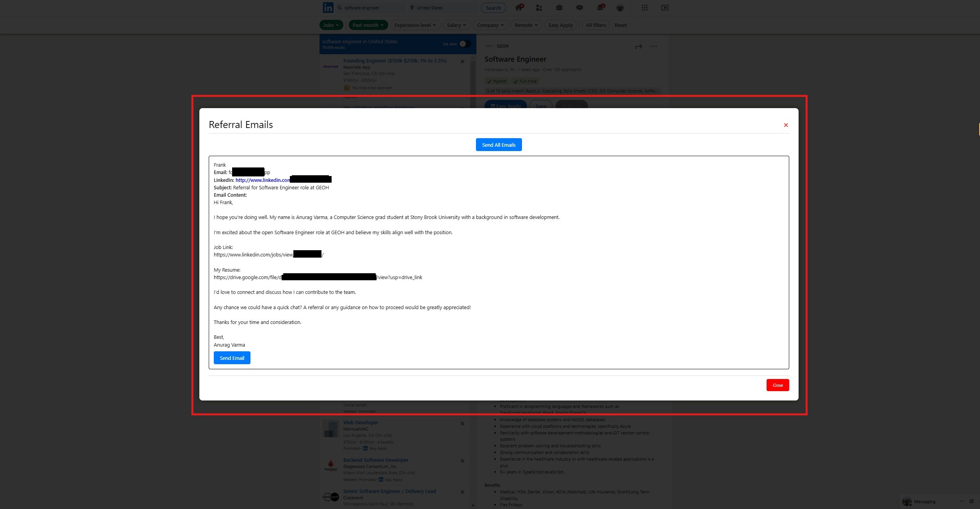Open the Past month date dropdown

coord(368,25)
